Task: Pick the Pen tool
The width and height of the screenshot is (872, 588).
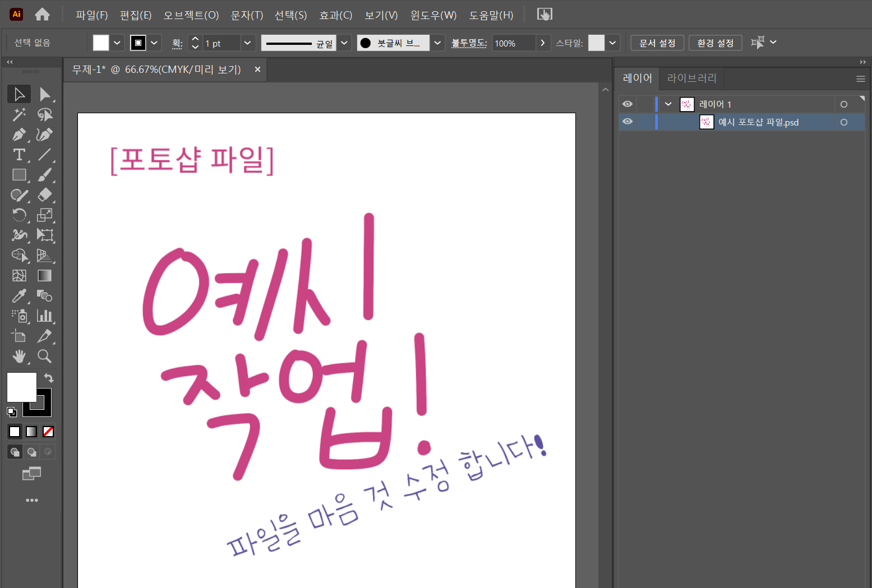Action: click(x=19, y=135)
